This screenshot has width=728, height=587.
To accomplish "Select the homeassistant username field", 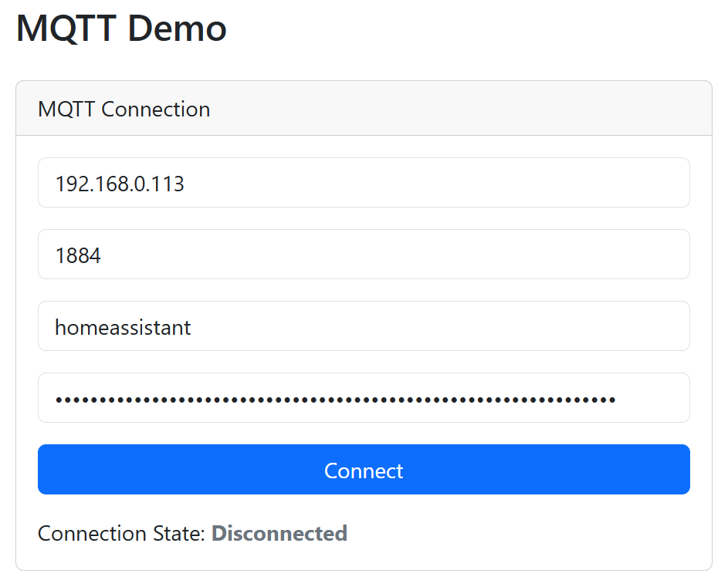I will tap(363, 326).
